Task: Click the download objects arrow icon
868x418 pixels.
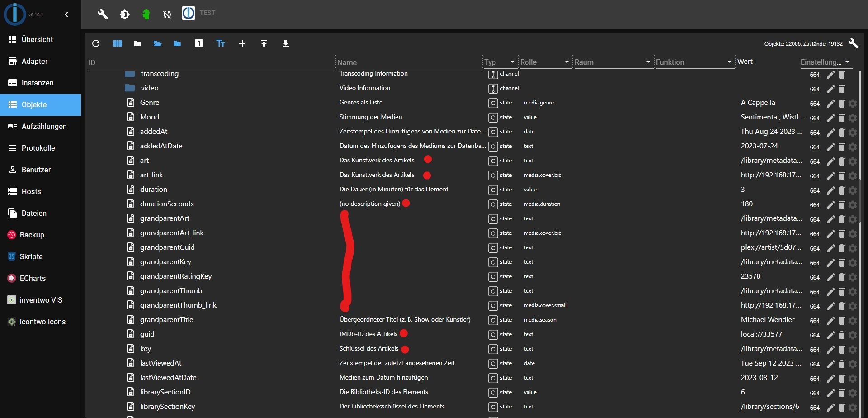Action: 286,43
